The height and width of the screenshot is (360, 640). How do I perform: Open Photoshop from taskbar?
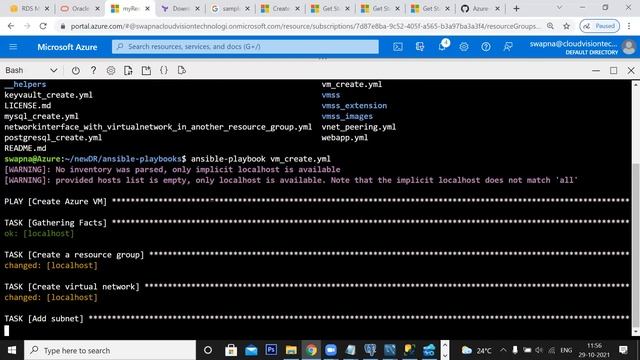(271, 350)
